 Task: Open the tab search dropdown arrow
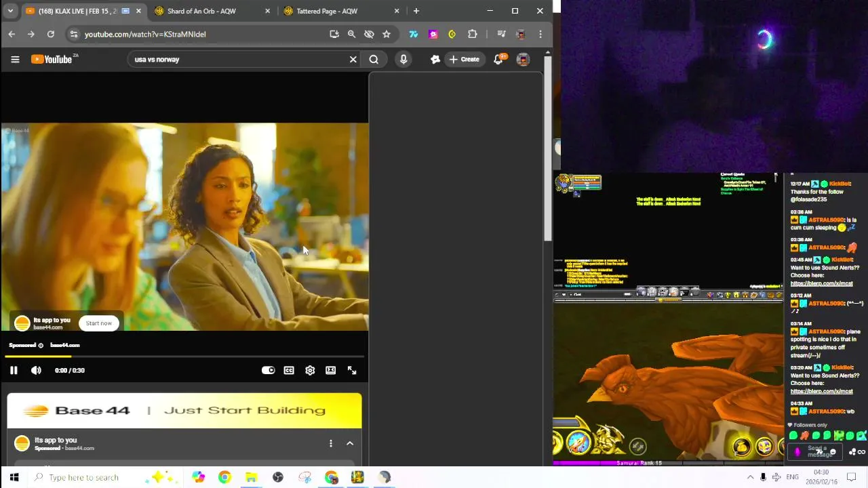click(12, 11)
